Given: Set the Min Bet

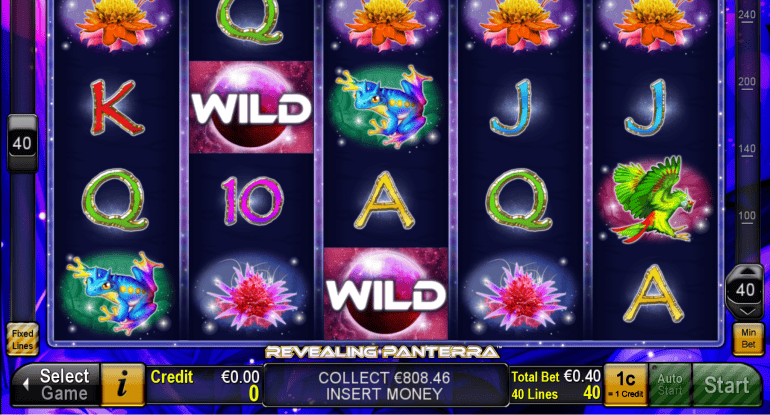Looking at the screenshot, I should tap(748, 338).
